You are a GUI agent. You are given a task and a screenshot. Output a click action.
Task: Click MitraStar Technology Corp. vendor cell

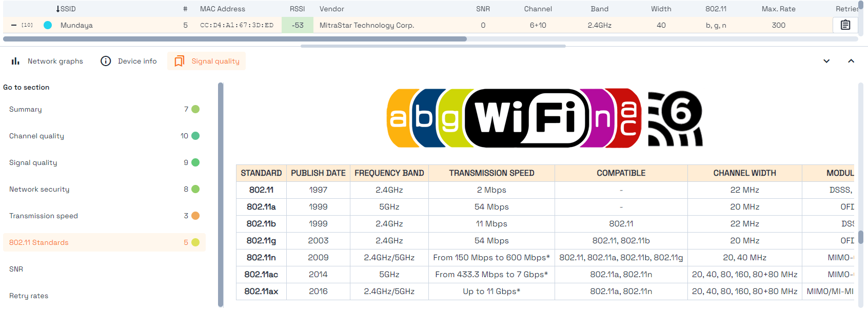[367, 25]
